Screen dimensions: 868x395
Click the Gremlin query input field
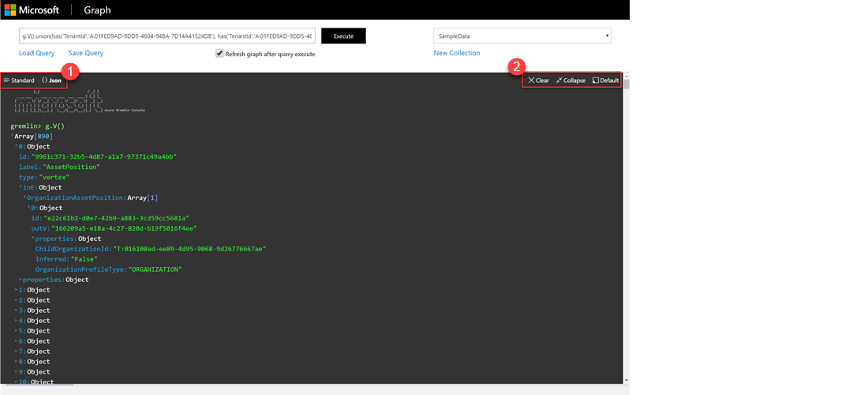tap(166, 36)
